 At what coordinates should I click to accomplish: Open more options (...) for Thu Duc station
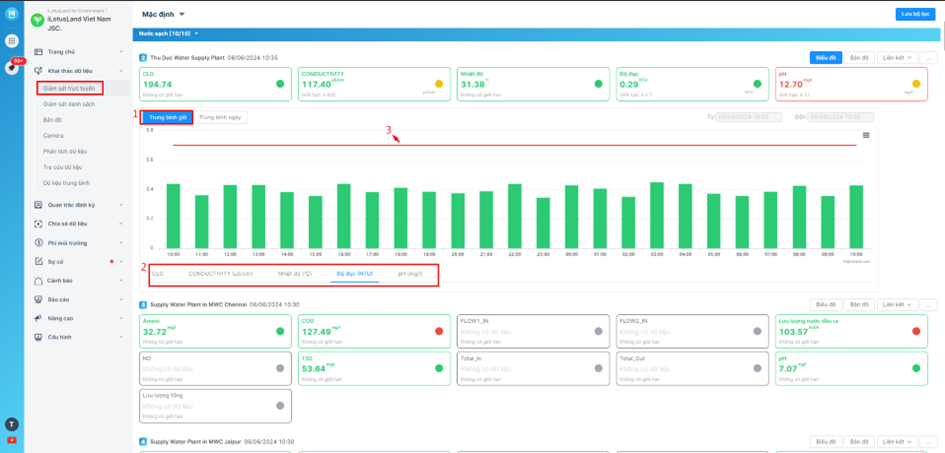[929, 58]
